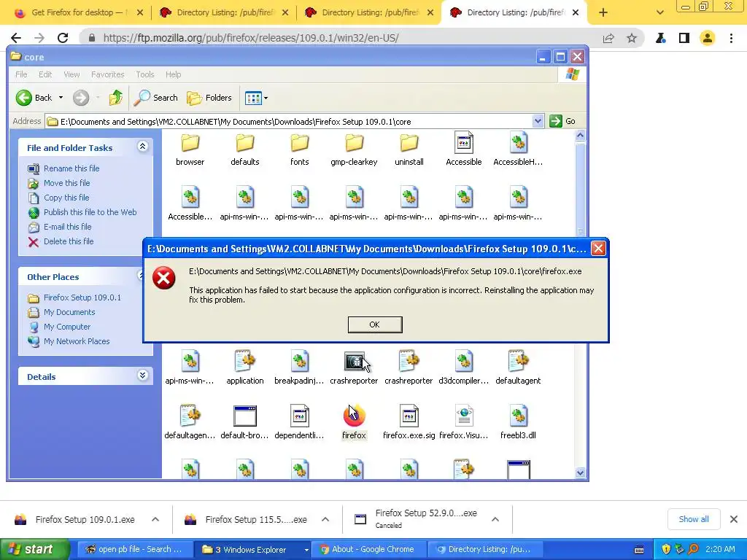This screenshot has height=560, width=747.
Task: Open the Favorites menu
Action: [x=108, y=74]
